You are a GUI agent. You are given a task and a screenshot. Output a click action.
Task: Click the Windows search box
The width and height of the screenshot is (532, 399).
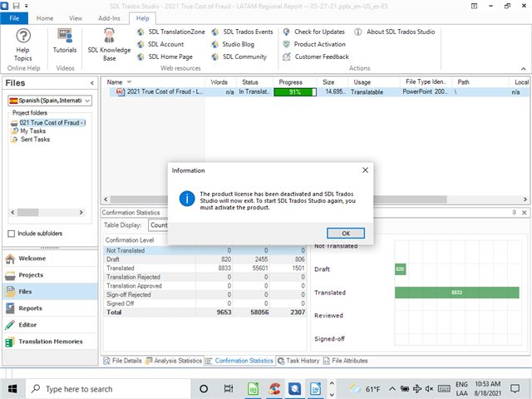[x=108, y=389]
